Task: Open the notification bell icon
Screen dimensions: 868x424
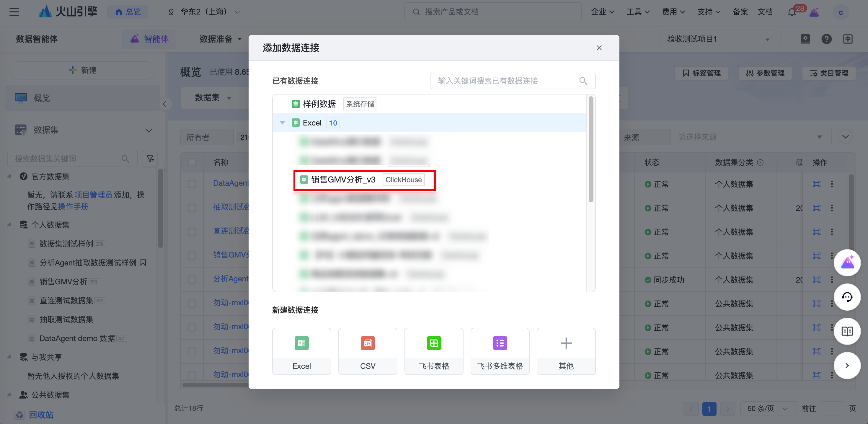Action: coord(792,12)
